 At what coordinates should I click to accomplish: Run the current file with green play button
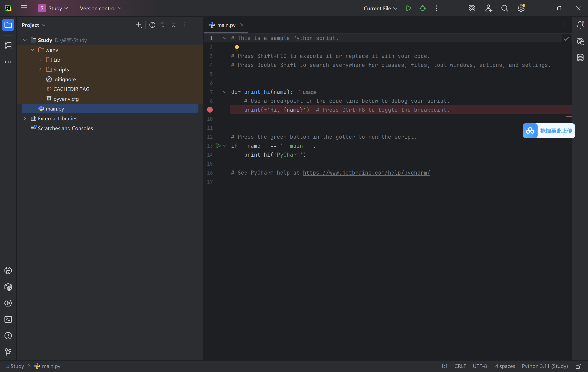click(409, 8)
